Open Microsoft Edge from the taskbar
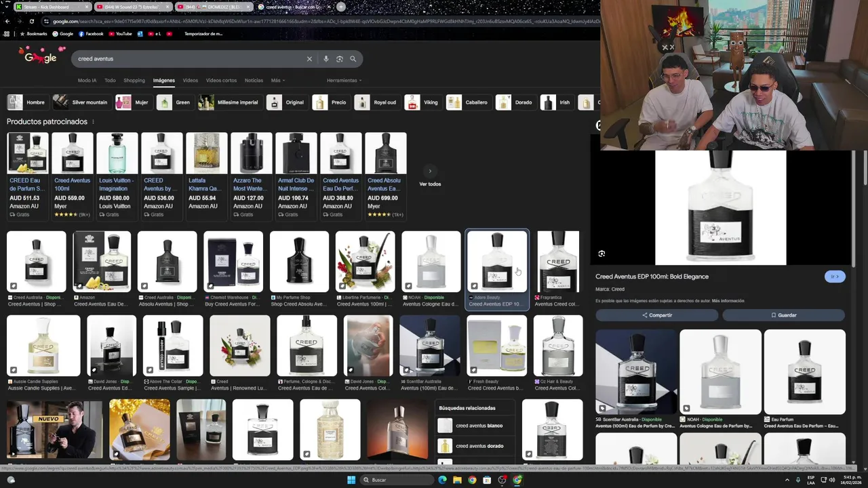Image resolution: width=868 pixels, height=488 pixels. [x=442, y=480]
